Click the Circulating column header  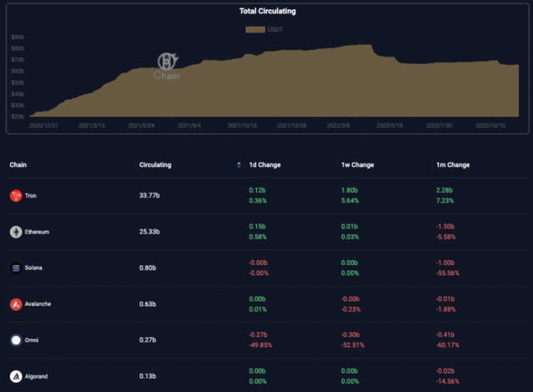coord(156,165)
